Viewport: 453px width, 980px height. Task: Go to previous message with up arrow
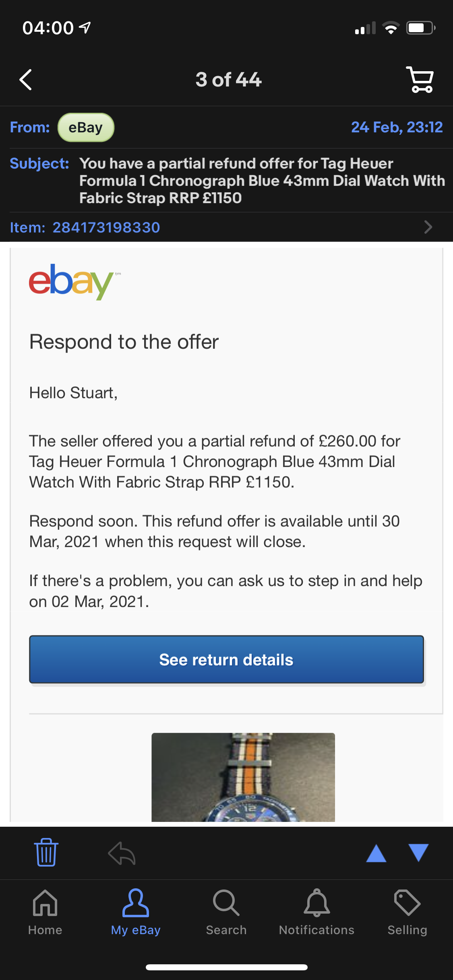tap(376, 853)
